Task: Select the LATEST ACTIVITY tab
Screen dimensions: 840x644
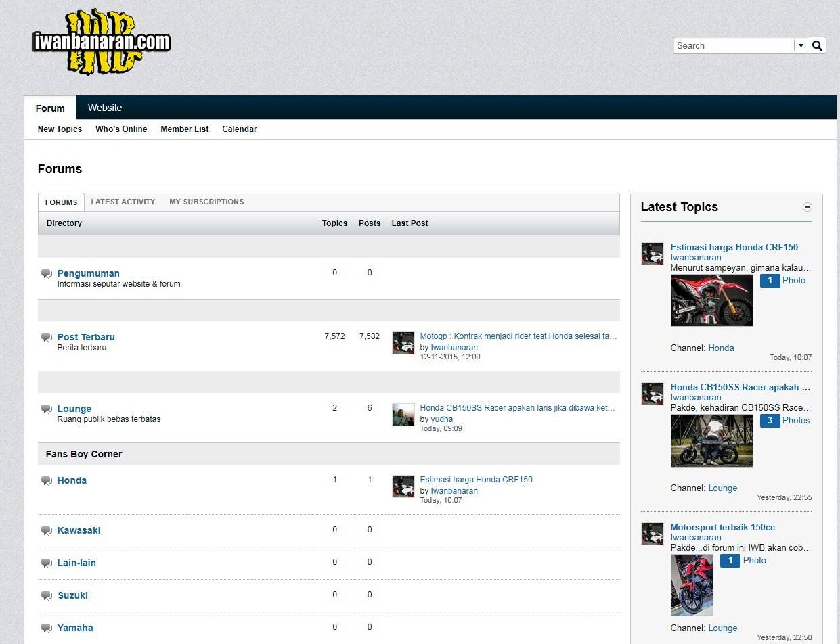Action: (123, 202)
